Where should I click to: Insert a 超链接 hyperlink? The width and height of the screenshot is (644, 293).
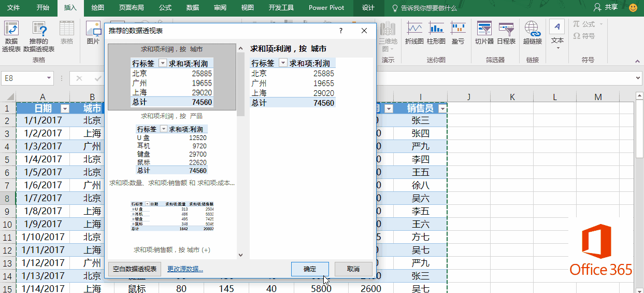pos(532,33)
